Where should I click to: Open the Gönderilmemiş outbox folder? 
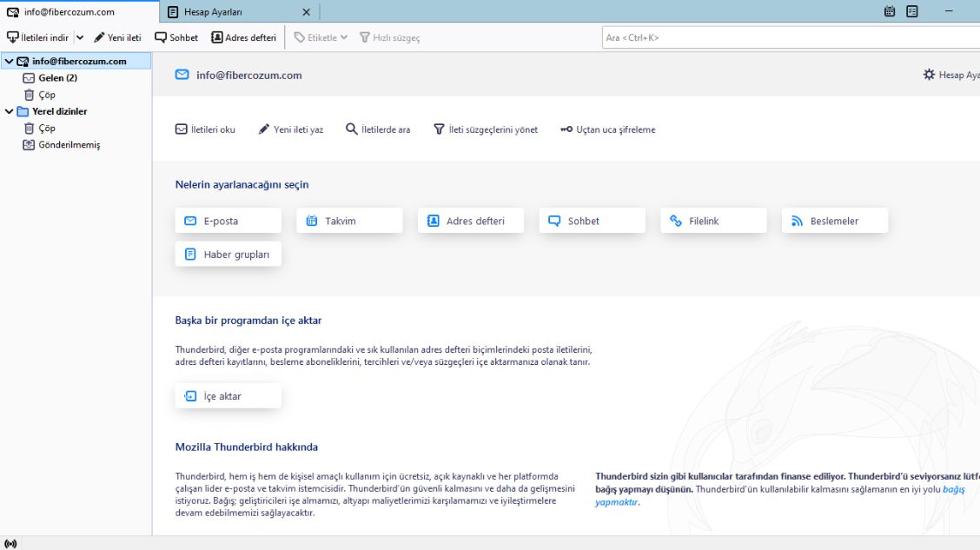(x=69, y=145)
